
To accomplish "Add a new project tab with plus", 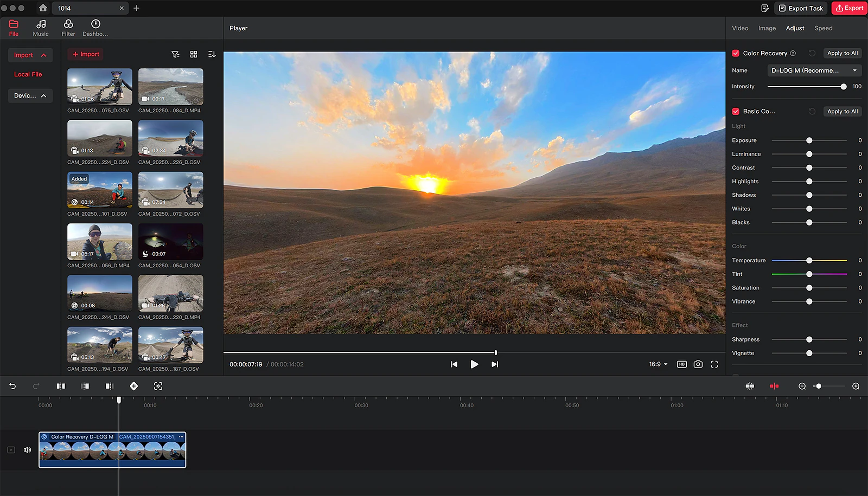I will click(136, 8).
